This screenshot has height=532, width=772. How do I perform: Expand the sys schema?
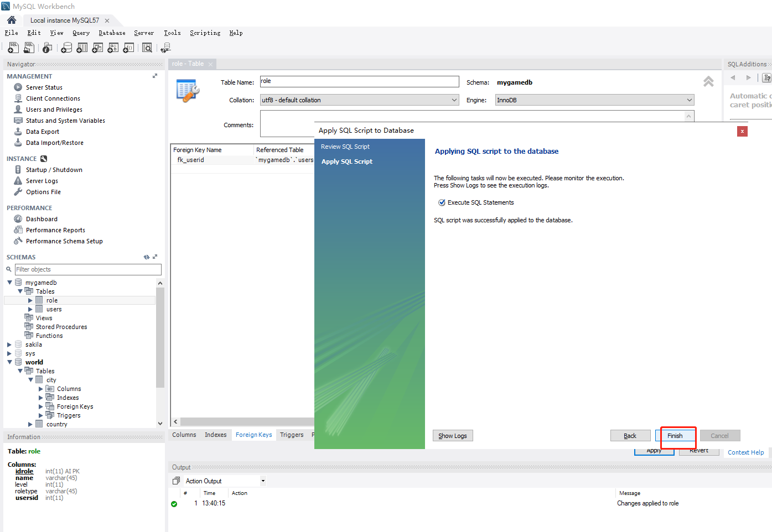(9, 353)
